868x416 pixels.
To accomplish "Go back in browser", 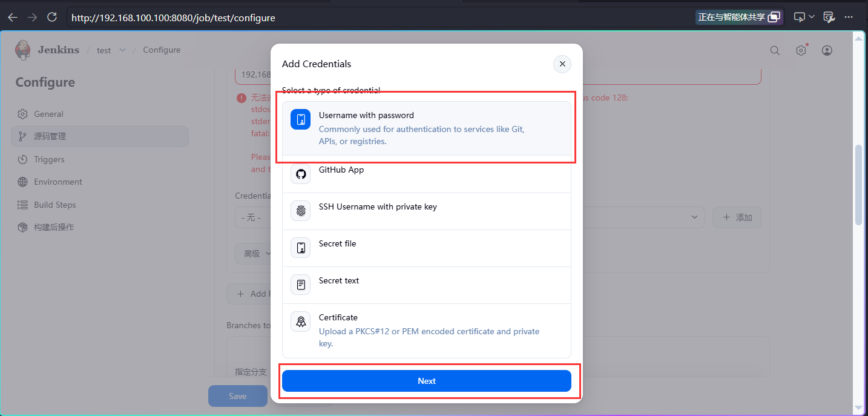I will pyautogui.click(x=13, y=18).
